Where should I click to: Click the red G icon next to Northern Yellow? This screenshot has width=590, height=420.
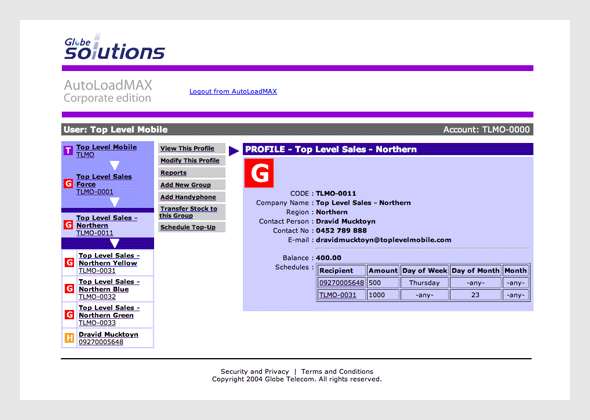coord(69,262)
